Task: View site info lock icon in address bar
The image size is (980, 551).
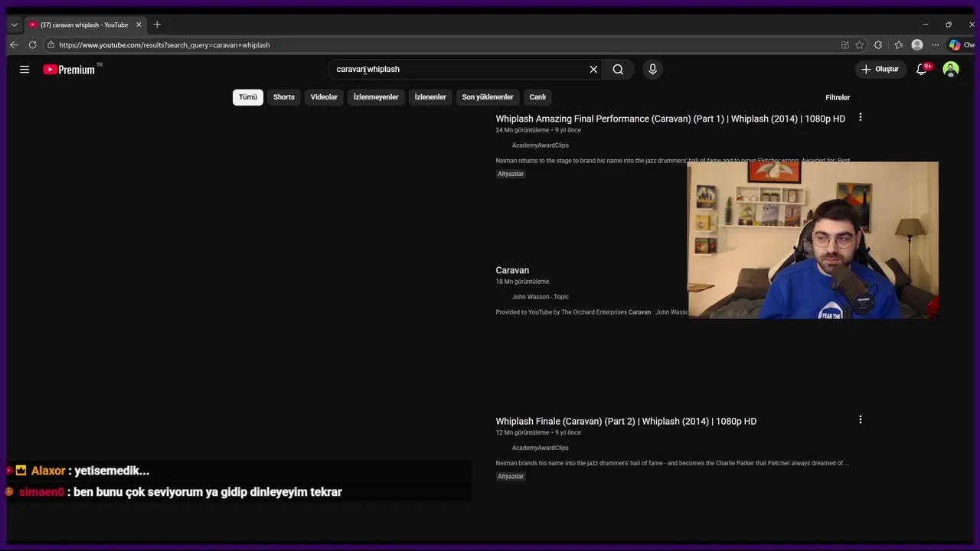Action: pos(51,45)
